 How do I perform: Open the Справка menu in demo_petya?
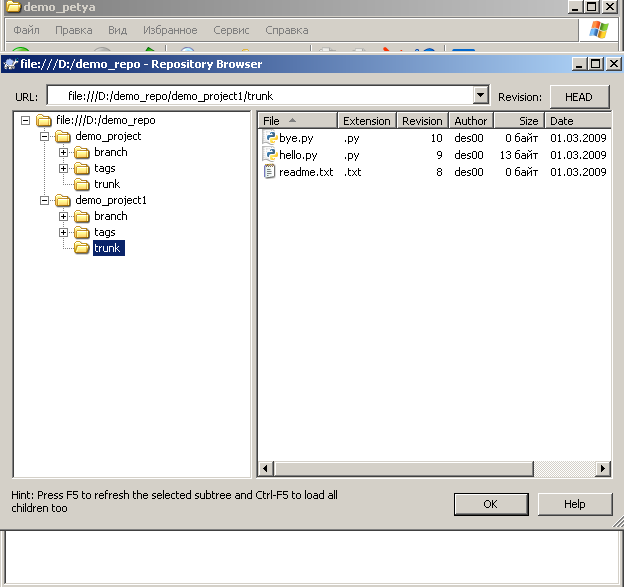pos(287,30)
